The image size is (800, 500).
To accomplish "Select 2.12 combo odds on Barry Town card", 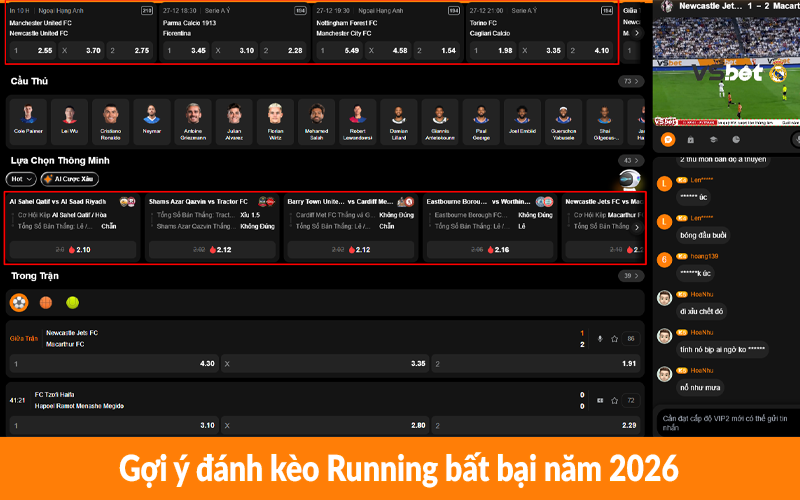I will [351, 249].
